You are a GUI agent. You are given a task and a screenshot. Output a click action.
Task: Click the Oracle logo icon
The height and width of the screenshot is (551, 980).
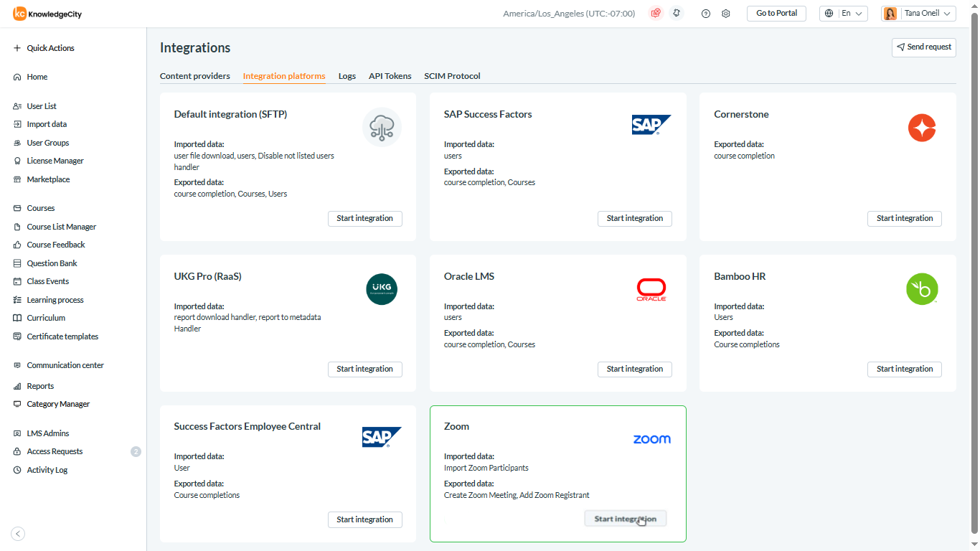(651, 290)
